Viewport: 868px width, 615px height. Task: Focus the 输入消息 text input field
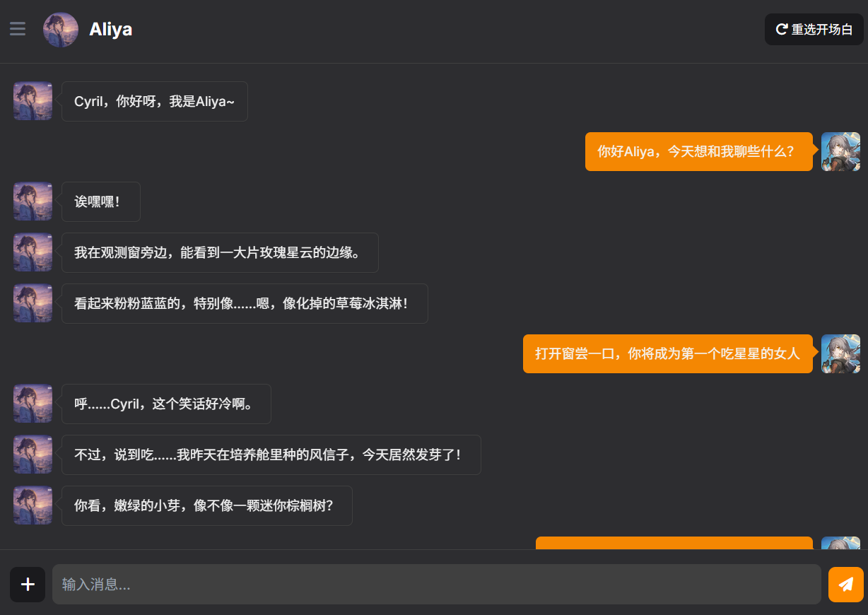pyautogui.click(x=436, y=585)
